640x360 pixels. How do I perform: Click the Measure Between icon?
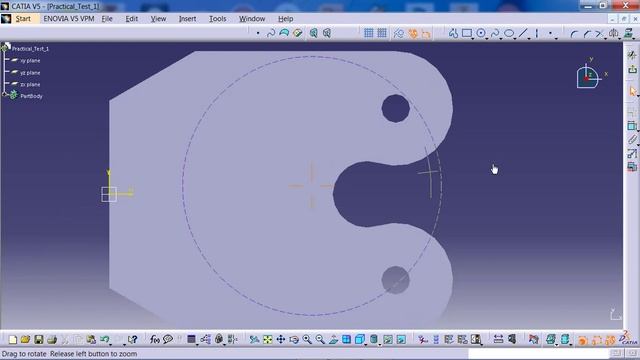pyautogui.click(x=498, y=339)
